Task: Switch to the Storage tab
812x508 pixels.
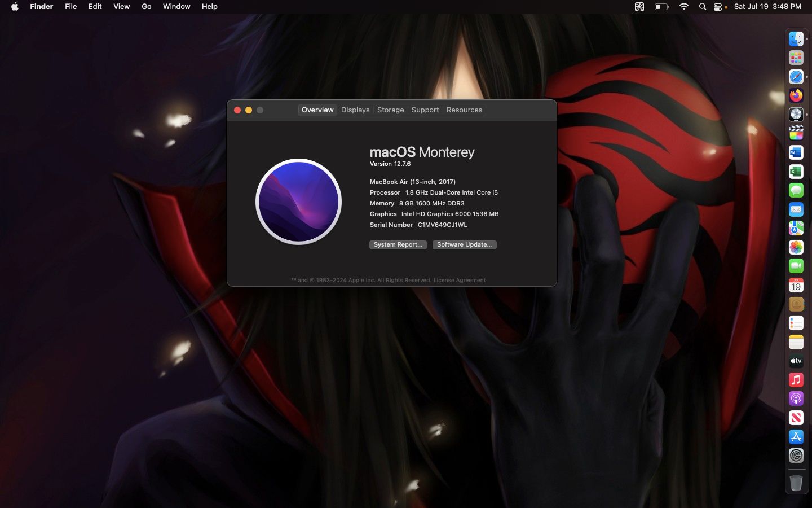Action: (x=390, y=110)
